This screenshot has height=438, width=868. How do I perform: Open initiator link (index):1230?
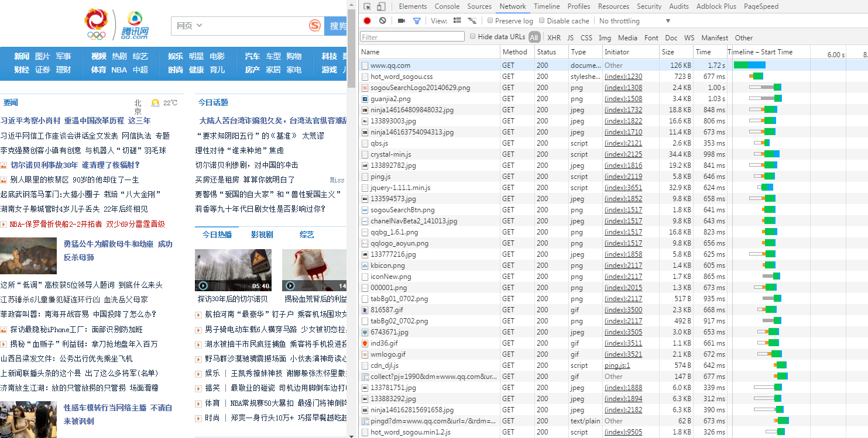point(623,77)
